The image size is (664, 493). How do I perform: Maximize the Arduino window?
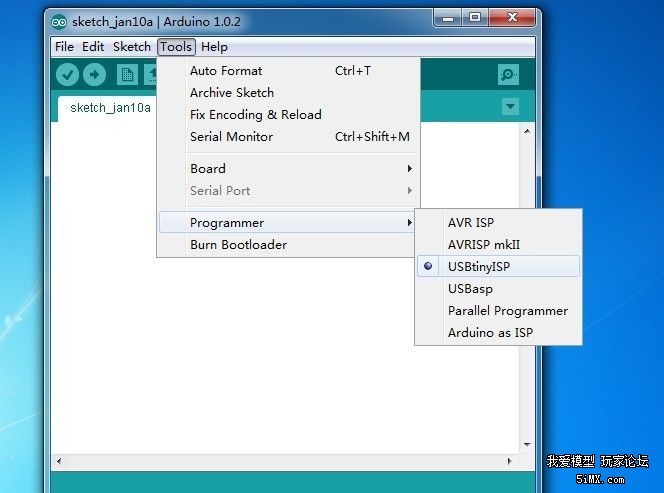(x=475, y=18)
